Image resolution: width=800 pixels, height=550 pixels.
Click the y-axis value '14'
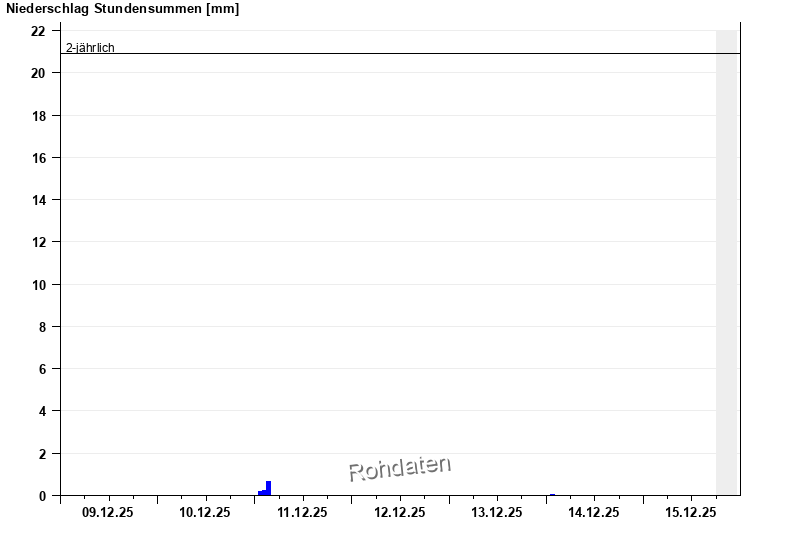[38, 200]
